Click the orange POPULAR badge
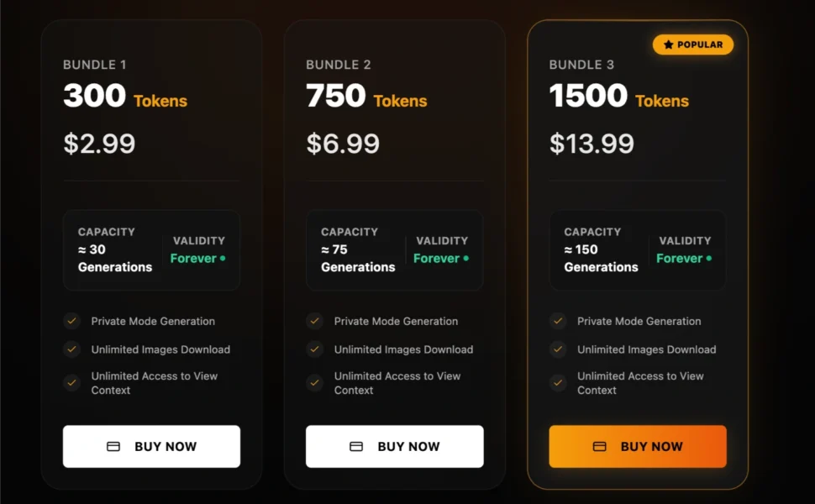 [x=692, y=44]
